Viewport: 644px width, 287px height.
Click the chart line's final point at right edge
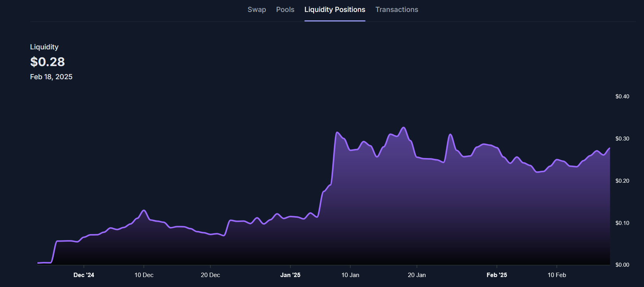[609, 148]
